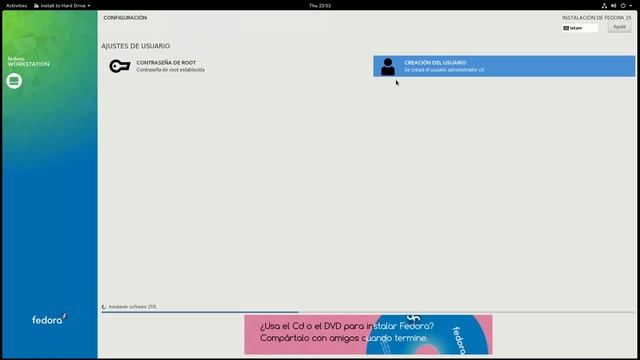
Task: Open Creación del Usuario settings
Action: click(504, 66)
